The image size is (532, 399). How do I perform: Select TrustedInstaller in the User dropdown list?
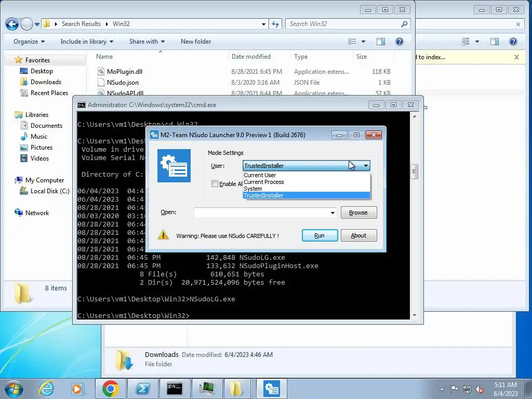pyautogui.click(x=307, y=195)
